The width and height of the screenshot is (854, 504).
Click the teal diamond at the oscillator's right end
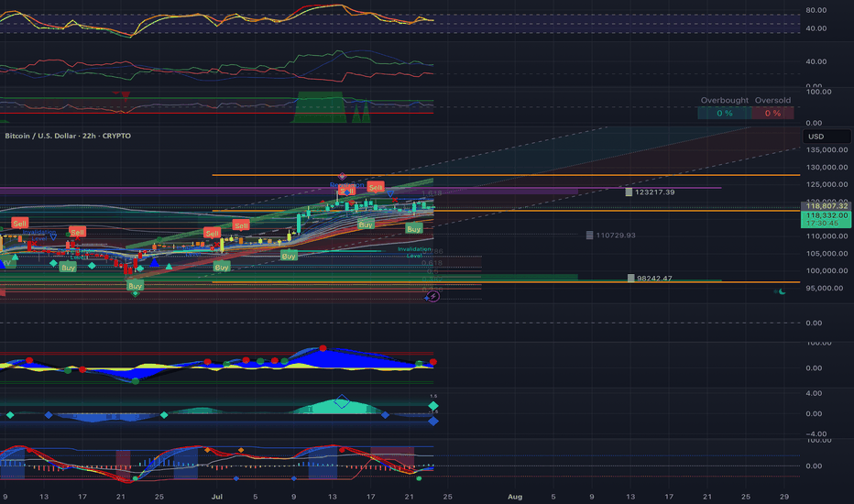click(x=433, y=406)
